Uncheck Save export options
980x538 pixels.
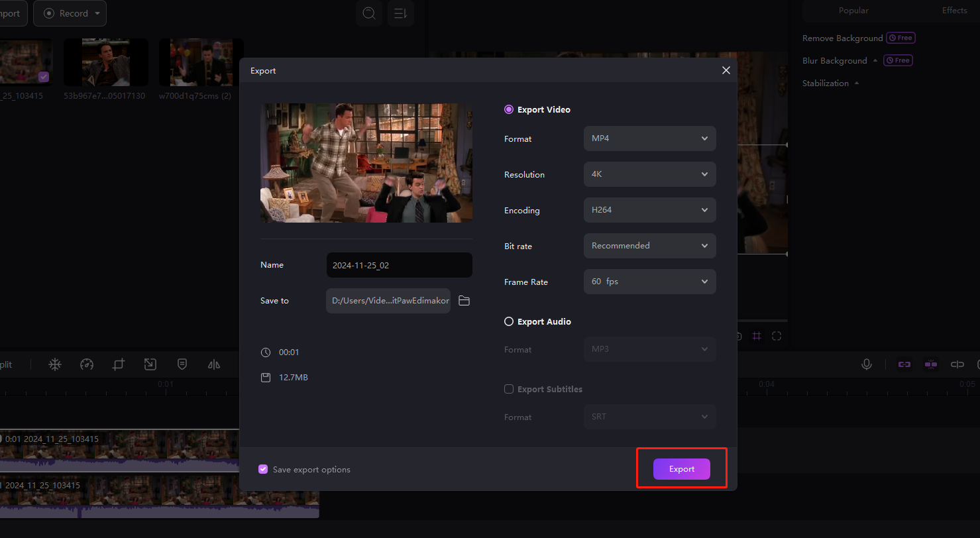pos(263,469)
